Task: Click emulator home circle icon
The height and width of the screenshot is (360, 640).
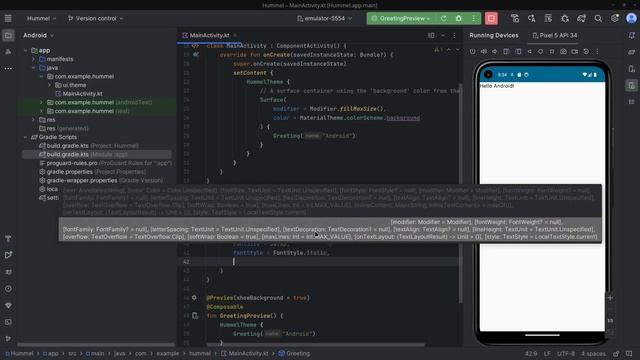Action: point(540,51)
